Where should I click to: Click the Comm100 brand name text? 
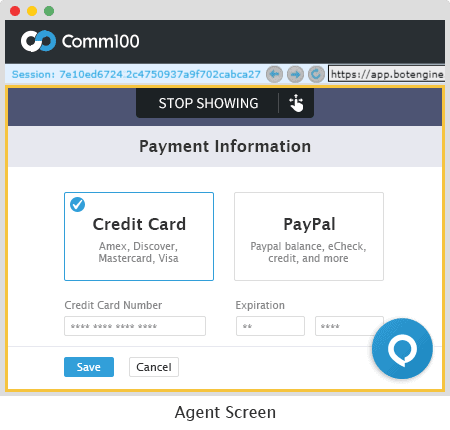click(x=101, y=41)
